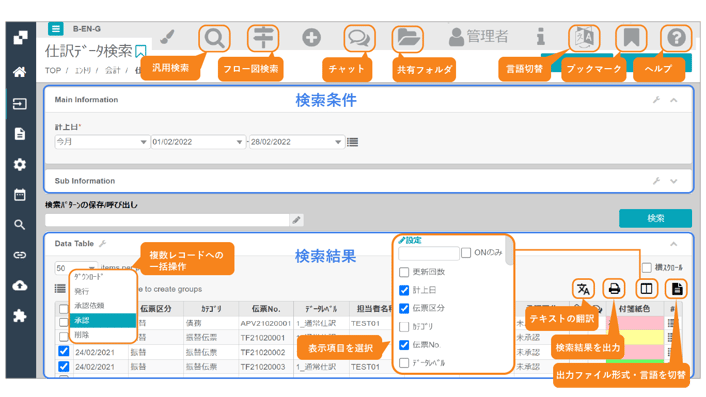Toggle the green hamburger menu button

(x=56, y=29)
